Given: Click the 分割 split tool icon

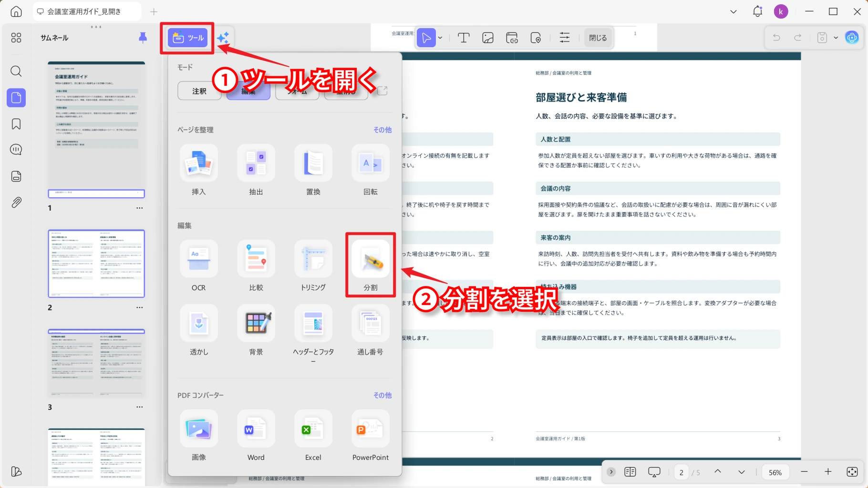Looking at the screenshot, I should [371, 259].
